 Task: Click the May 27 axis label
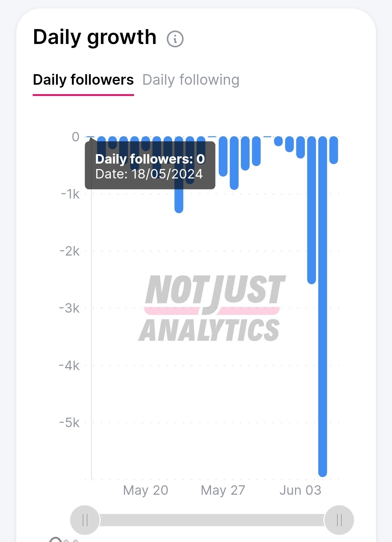(223, 490)
